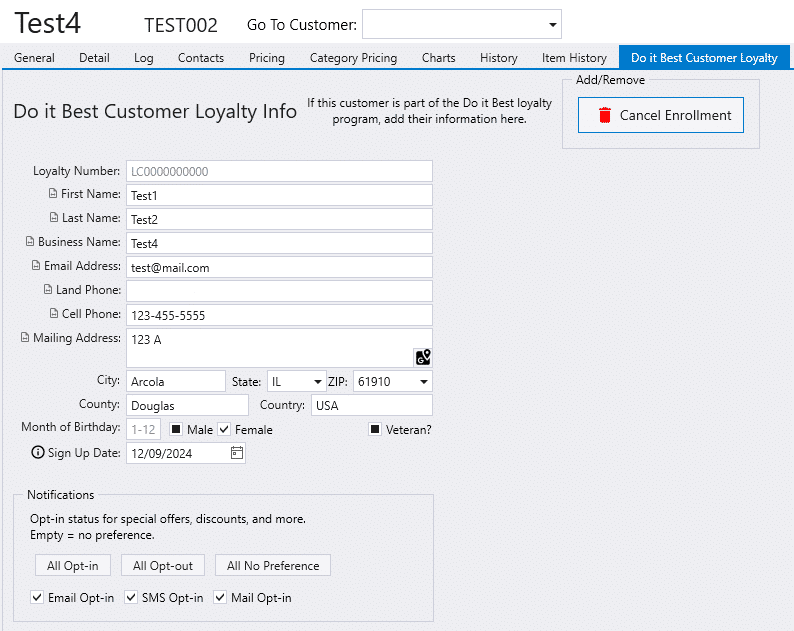Click the red trash can icon

605,115
